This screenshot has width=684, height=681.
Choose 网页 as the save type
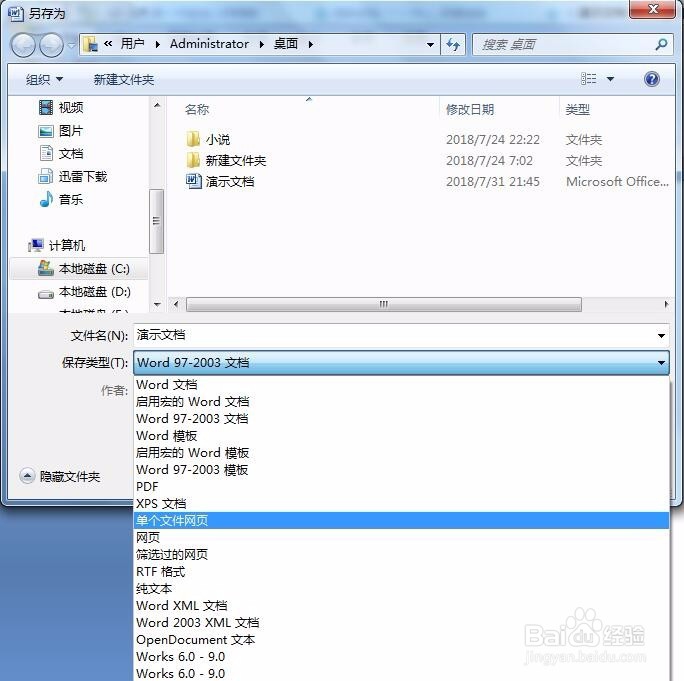click(401, 537)
